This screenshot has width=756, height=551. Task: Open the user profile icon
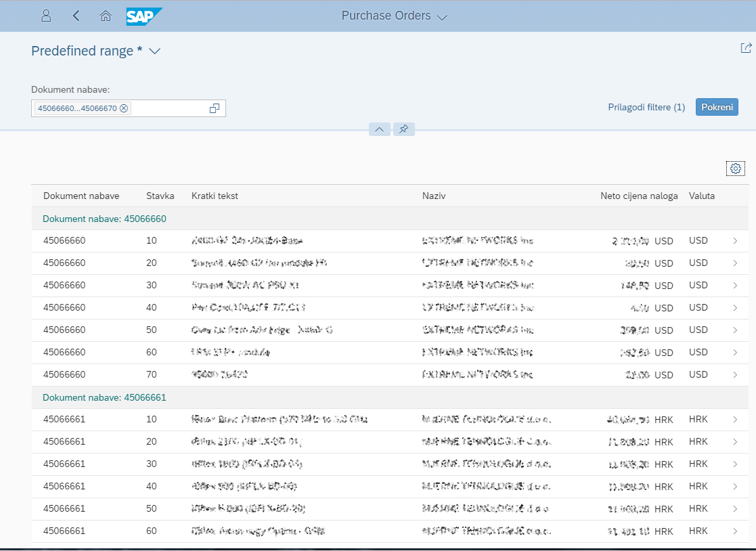coord(46,16)
